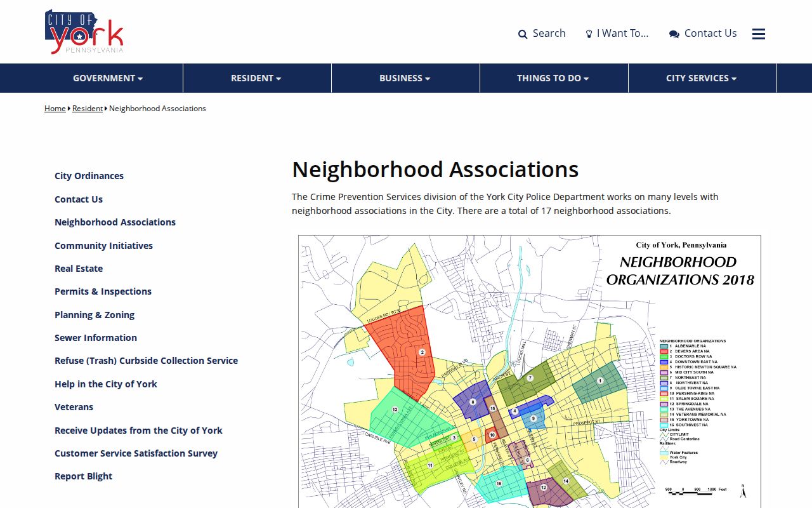This screenshot has height=508, width=812.
Task: Expand the Business dropdown menu
Action: coord(405,78)
